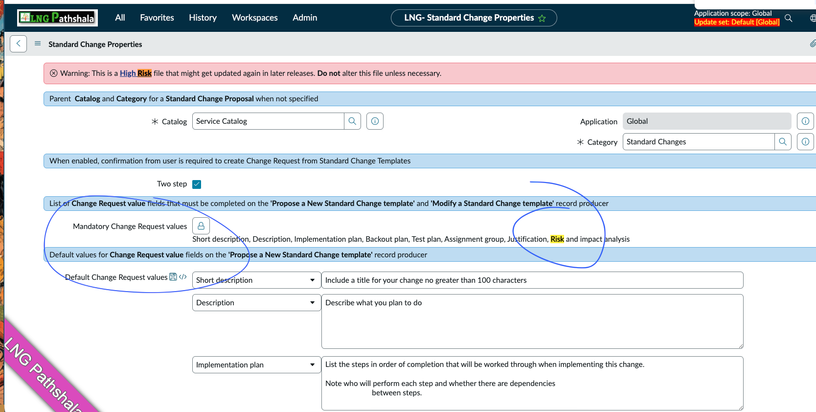Click the Default Change Request values label
Image resolution: width=816 pixels, height=412 pixels.
[x=116, y=277]
